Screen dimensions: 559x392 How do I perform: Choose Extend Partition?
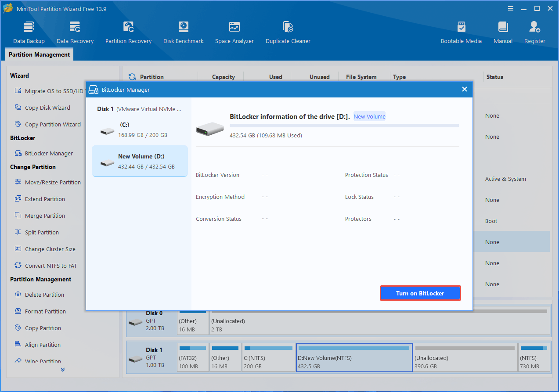click(x=40, y=199)
